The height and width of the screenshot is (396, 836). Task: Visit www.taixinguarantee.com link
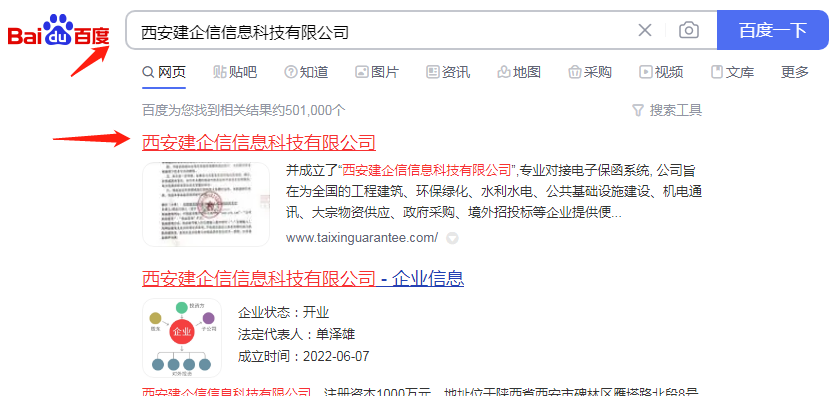[362, 238]
